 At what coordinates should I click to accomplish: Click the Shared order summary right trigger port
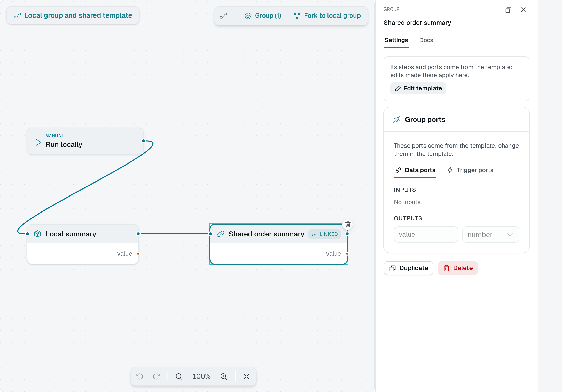tap(347, 234)
